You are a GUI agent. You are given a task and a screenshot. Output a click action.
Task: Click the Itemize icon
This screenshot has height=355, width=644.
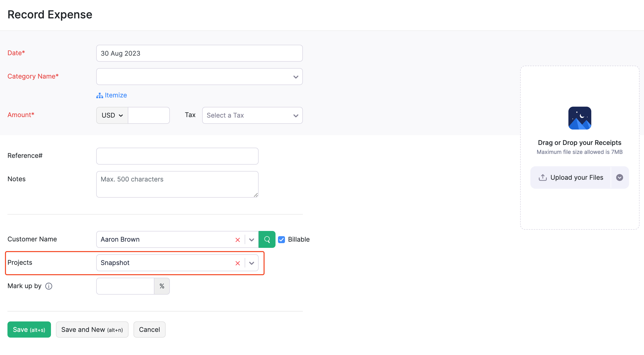pyautogui.click(x=99, y=95)
